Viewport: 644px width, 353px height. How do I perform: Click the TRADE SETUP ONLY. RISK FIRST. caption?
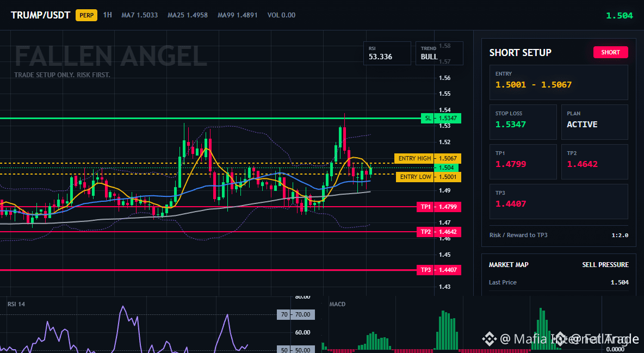tap(62, 75)
